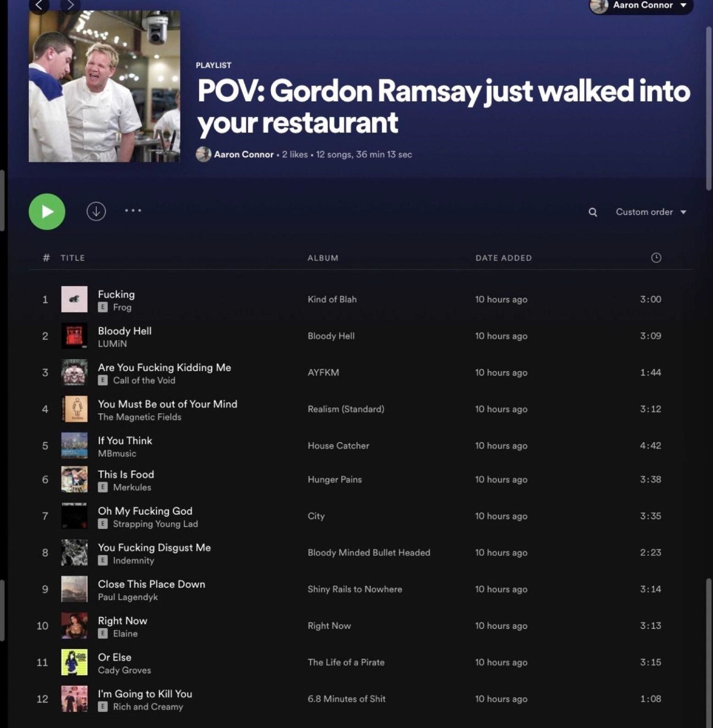Click the green Play button for the playlist
713x728 pixels.
pos(46,212)
